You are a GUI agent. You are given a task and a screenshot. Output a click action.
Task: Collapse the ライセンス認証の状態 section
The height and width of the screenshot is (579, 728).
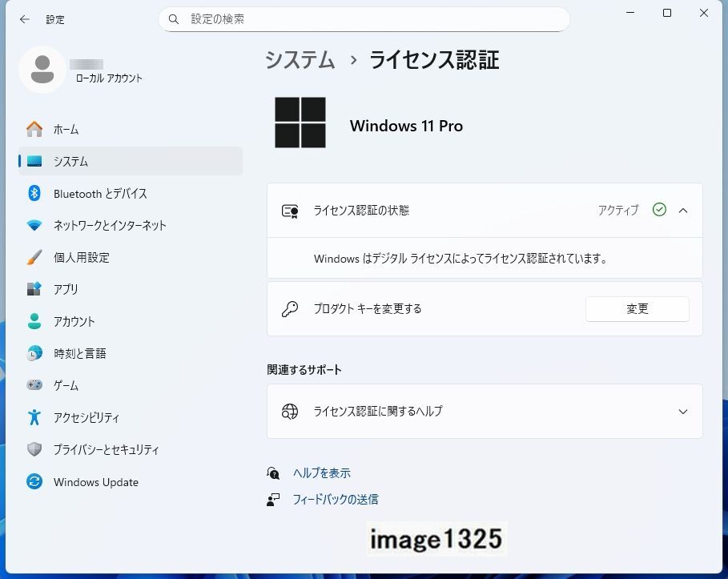[682, 210]
